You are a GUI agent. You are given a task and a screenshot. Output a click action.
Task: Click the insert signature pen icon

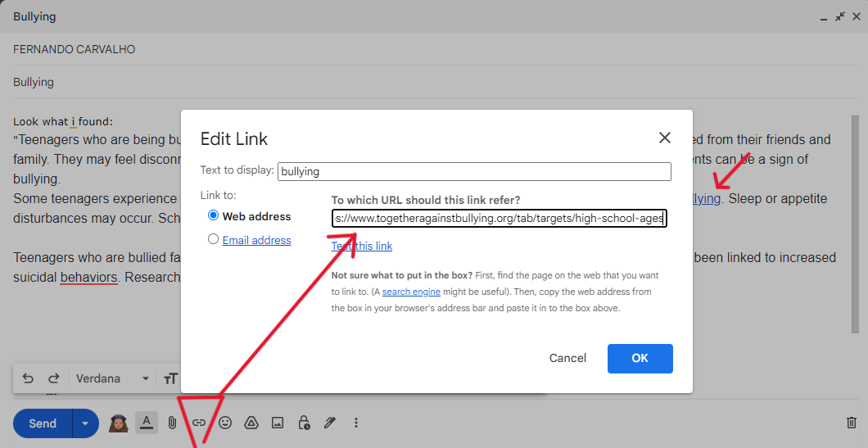[x=330, y=423]
